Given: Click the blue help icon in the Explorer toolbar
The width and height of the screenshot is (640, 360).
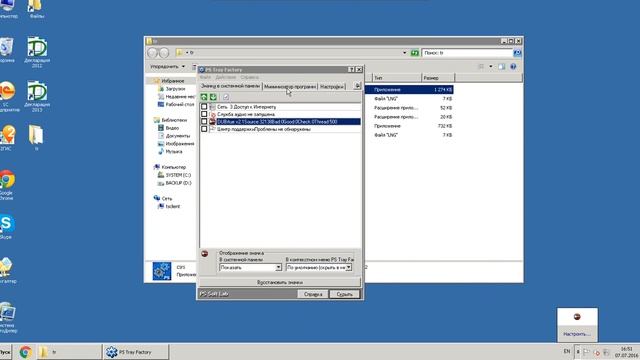Looking at the screenshot, I should click(x=513, y=67).
